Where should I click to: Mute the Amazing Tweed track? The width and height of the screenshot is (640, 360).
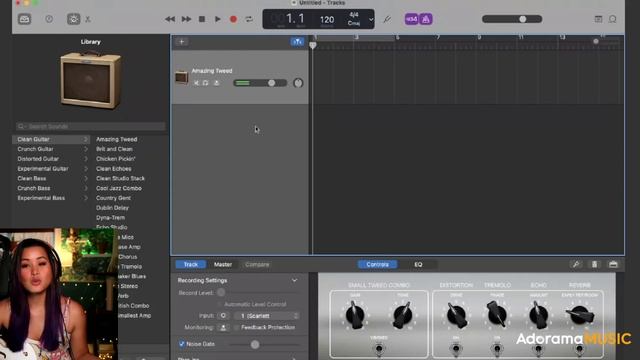click(x=196, y=83)
